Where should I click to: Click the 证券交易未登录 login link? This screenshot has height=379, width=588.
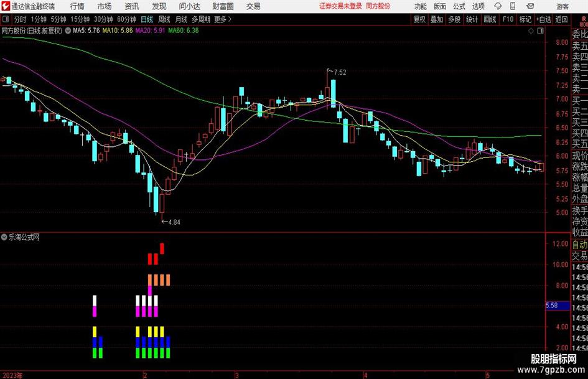pos(340,6)
